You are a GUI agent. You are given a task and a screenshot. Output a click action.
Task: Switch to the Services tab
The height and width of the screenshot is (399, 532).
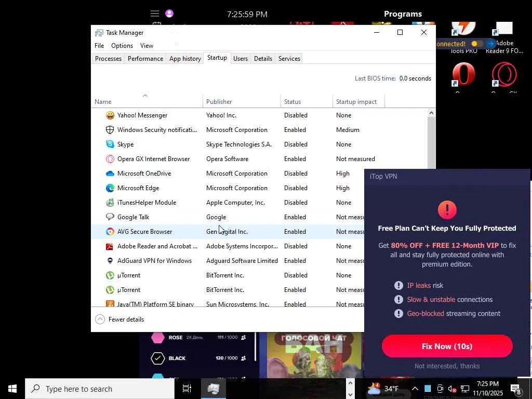coord(289,59)
